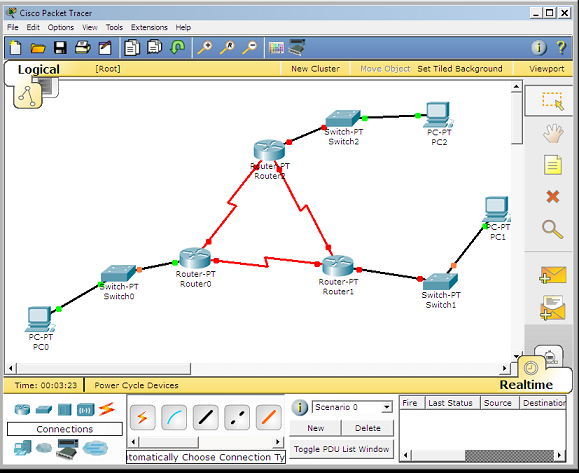Choose the red X Delete tool
The height and width of the screenshot is (473, 579).
tap(553, 196)
